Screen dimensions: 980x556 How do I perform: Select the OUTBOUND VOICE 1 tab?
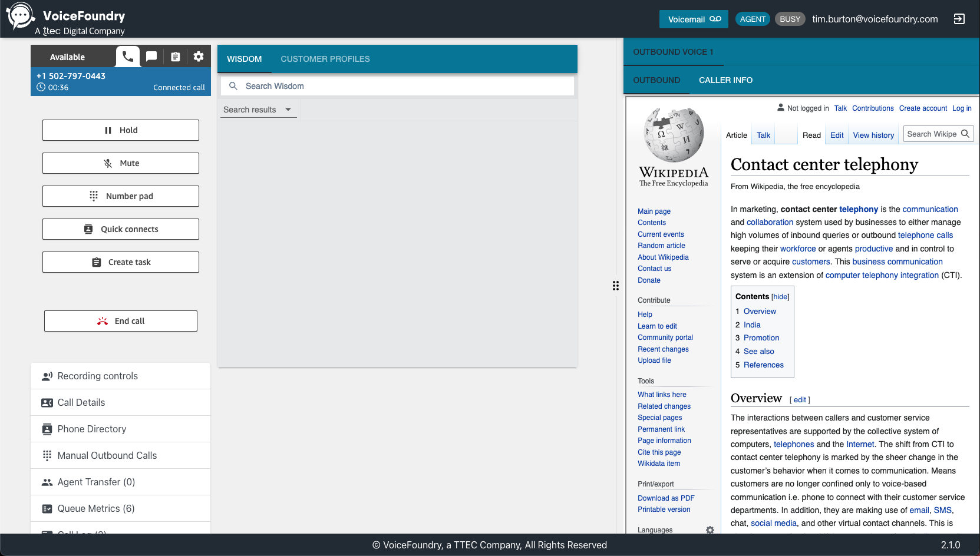click(x=673, y=52)
